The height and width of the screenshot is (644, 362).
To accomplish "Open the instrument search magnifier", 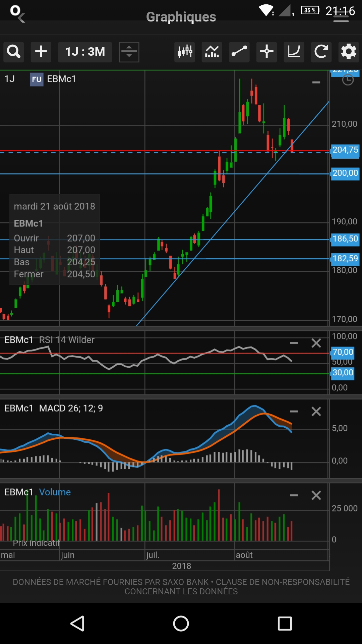I will (x=14, y=52).
